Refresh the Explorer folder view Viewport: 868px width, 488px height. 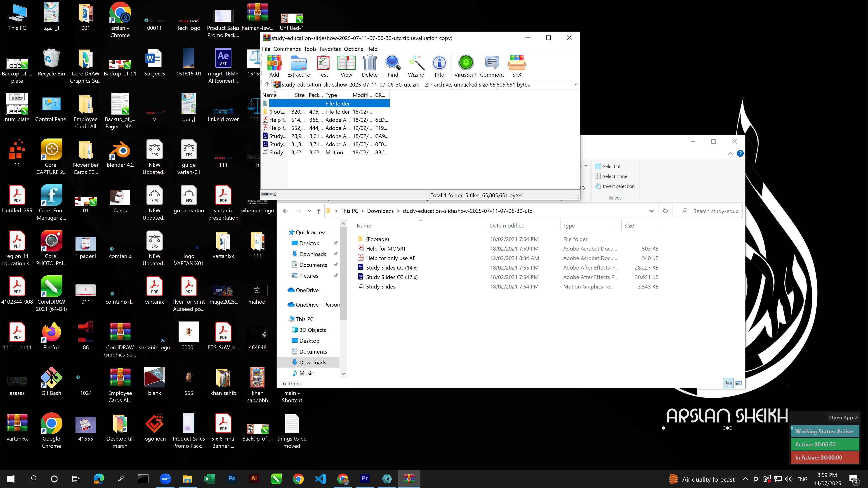665,211
